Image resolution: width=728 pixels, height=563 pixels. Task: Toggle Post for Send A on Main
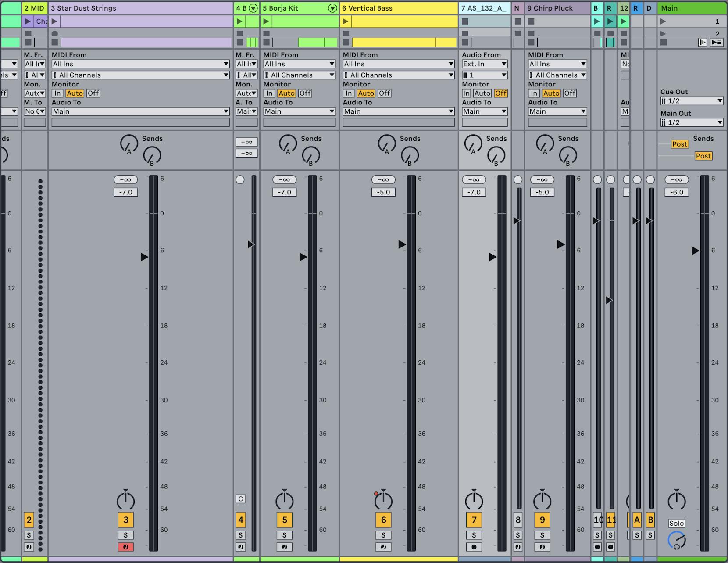pos(679,144)
